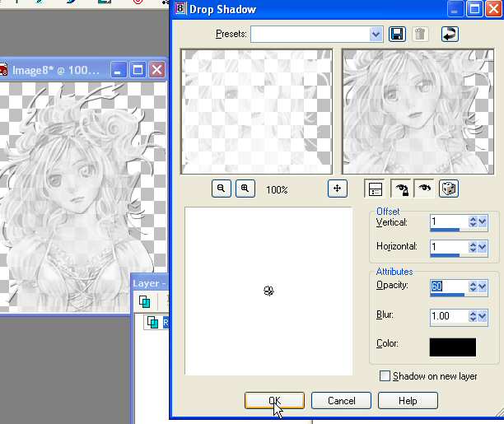Click the Horizontal offset spinner arrows
This screenshot has width=504, height=424.
pos(473,246)
